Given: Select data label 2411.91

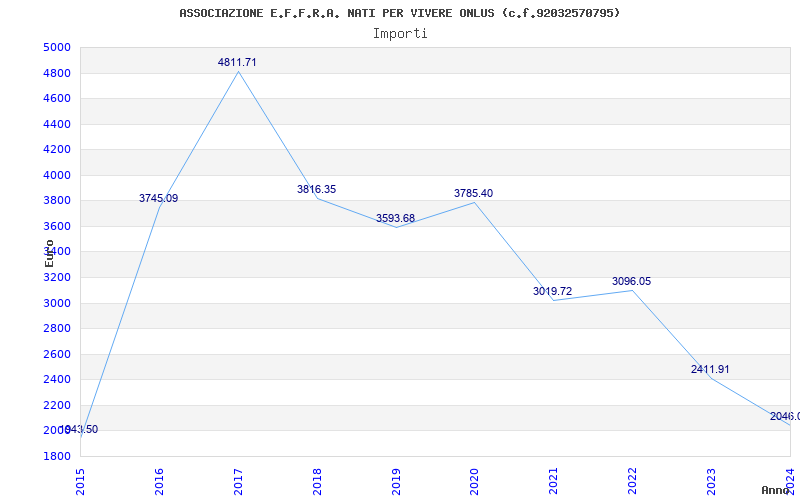Looking at the screenshot, I should (710, 369).
